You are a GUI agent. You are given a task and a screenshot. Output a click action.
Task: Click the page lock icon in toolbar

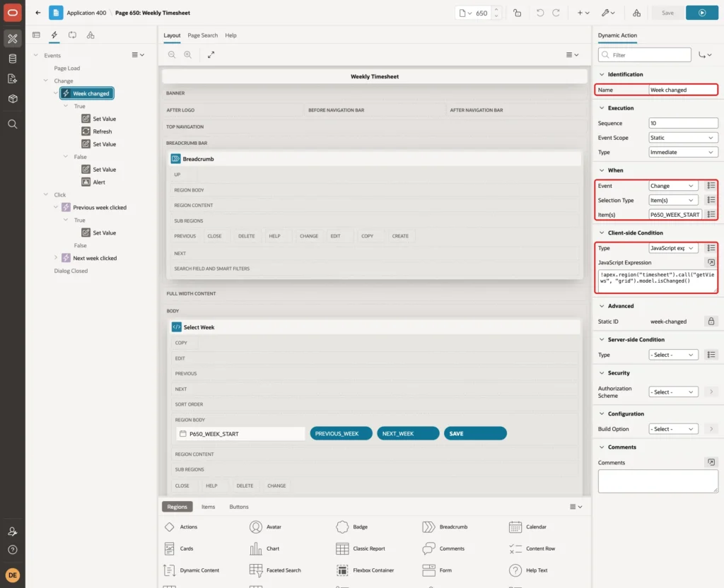(x=517, y=13)
